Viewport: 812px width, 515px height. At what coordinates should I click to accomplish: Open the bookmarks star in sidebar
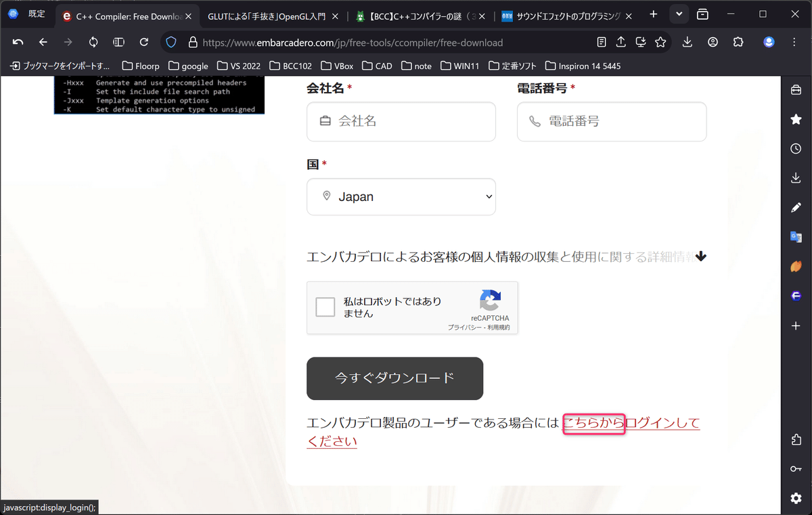point(796,119)
